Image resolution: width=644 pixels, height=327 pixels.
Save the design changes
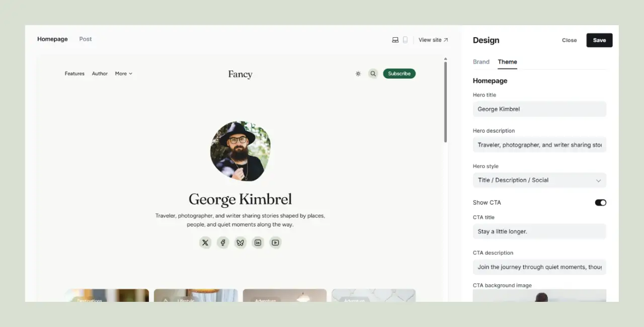599,40
